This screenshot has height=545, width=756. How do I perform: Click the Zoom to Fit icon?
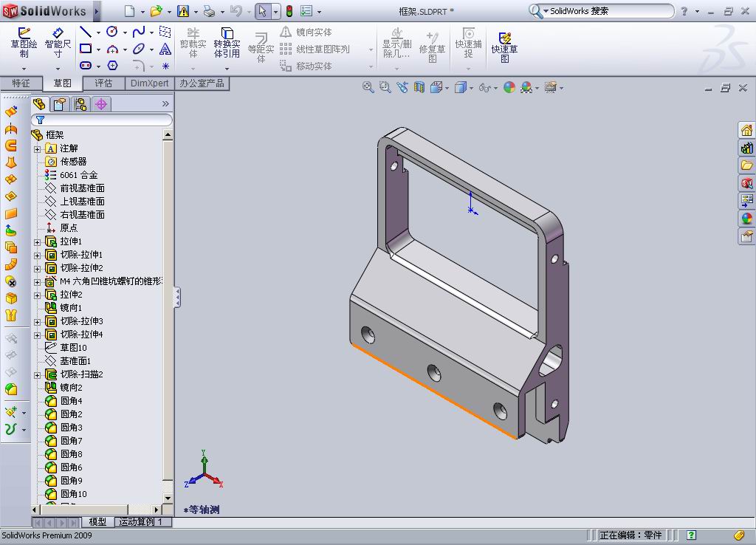pyautogui.click(x=368, y=87)
